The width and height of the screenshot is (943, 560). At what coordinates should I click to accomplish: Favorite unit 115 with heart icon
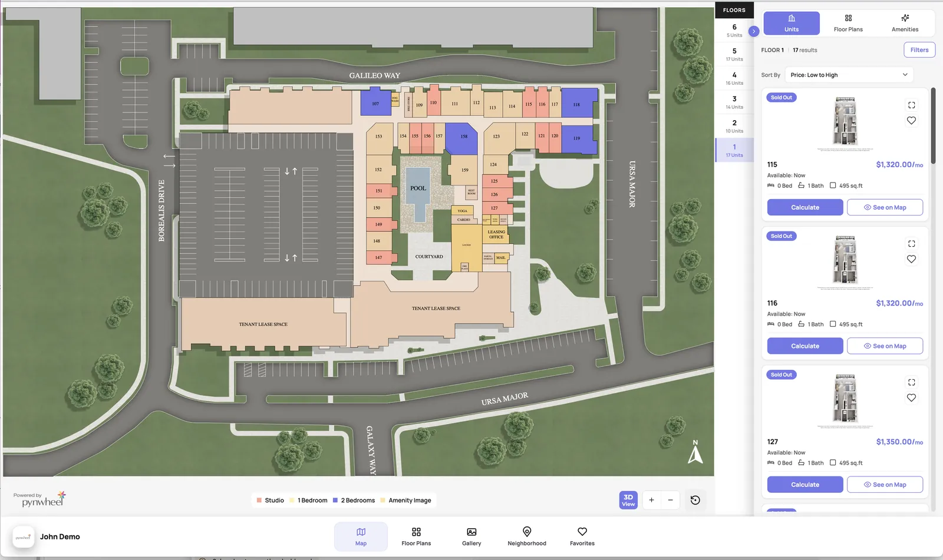click(911, 121)
